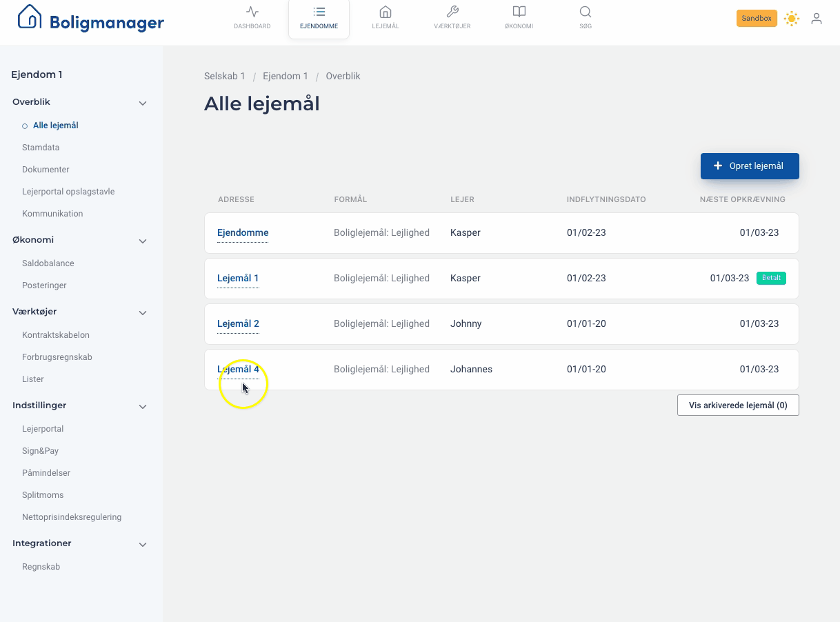Click the Sandbox badge

[757, 19]
